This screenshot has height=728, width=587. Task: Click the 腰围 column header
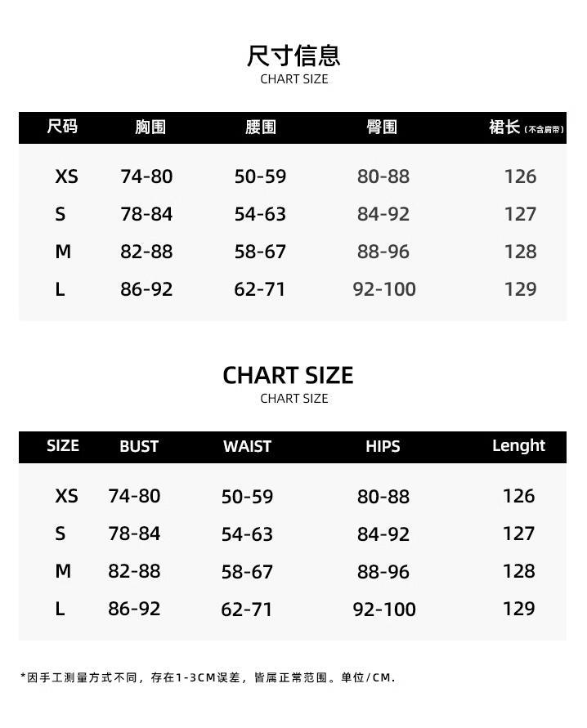(260, 127)
